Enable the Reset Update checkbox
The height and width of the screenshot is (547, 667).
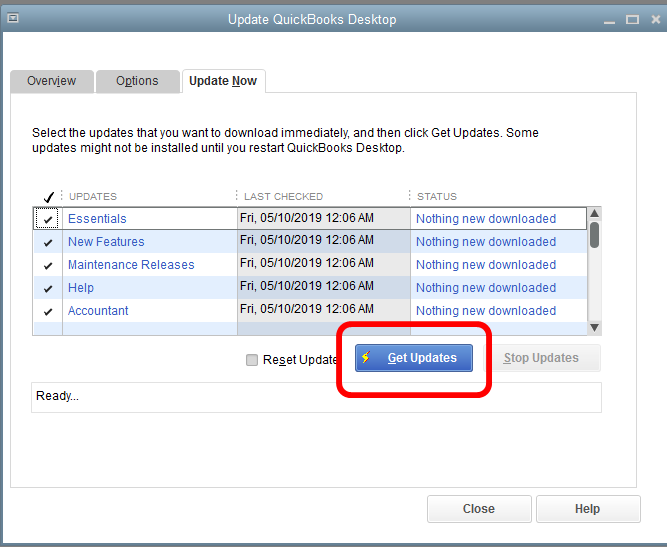point(252,360)
